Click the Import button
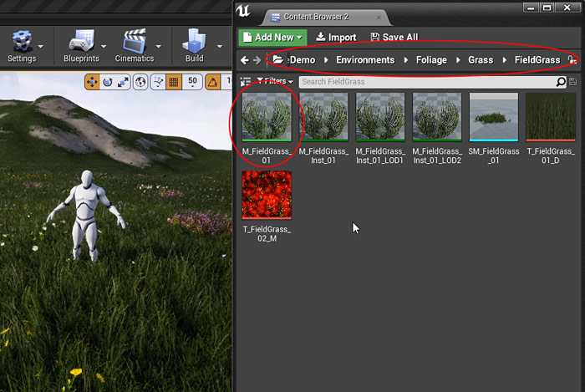 336,38
